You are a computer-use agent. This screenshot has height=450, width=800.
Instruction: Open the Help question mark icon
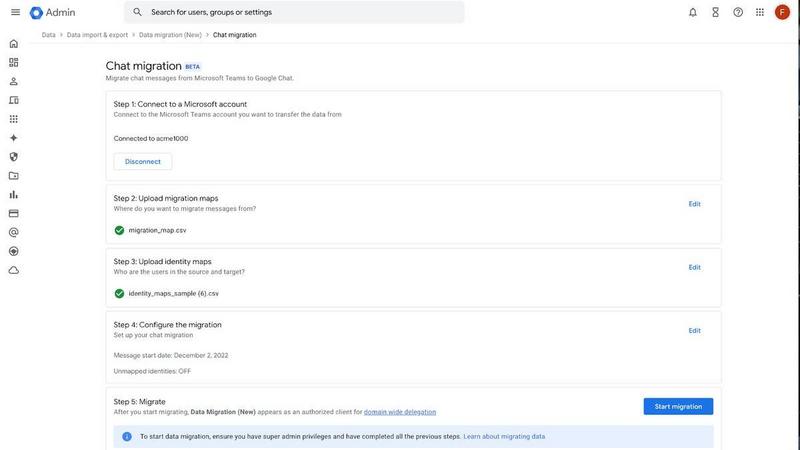(738, 12)
